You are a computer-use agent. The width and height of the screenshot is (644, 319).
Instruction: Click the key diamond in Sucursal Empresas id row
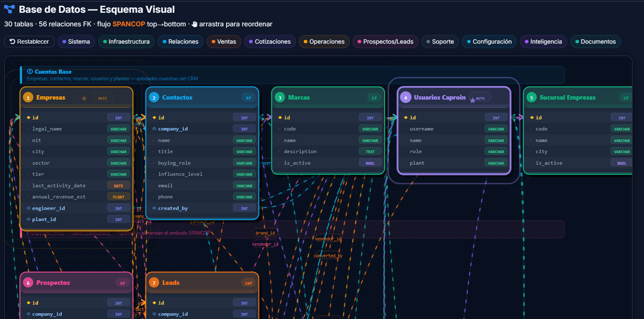pyautogui.click(x=532, y=118)
